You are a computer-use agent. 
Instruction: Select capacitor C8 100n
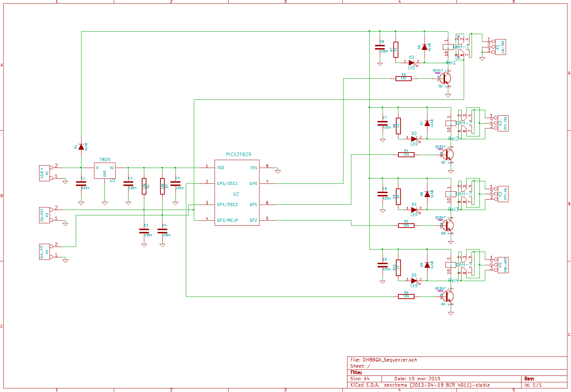pyautogui.click(x=382, y=194)
